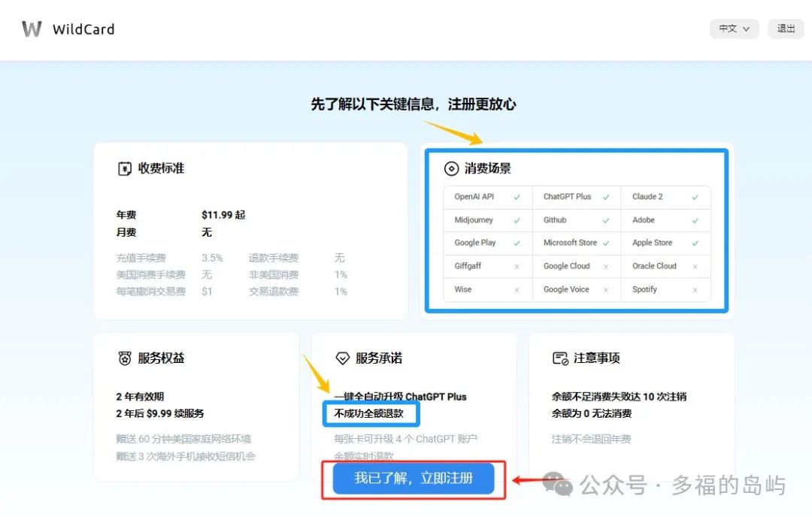Click the checkmark beside ChatGPT Plus
Viewport: 812px width, 517px height.
[605, 197]
